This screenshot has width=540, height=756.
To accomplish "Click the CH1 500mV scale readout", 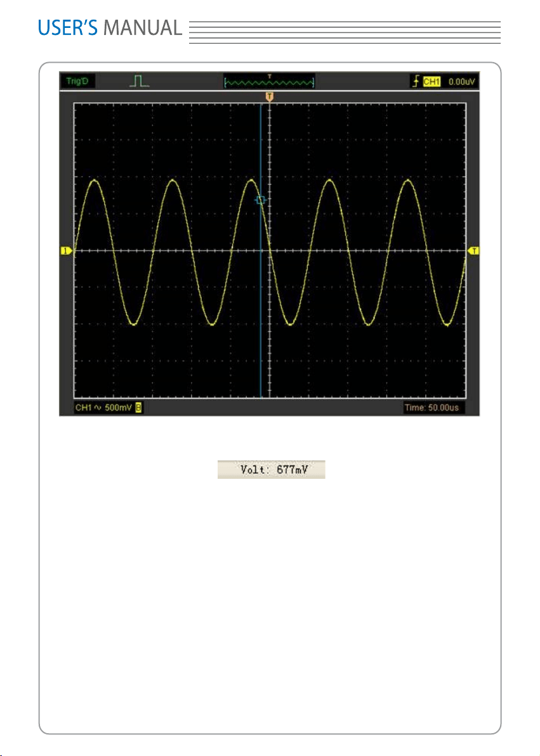I will click(104, 408).
